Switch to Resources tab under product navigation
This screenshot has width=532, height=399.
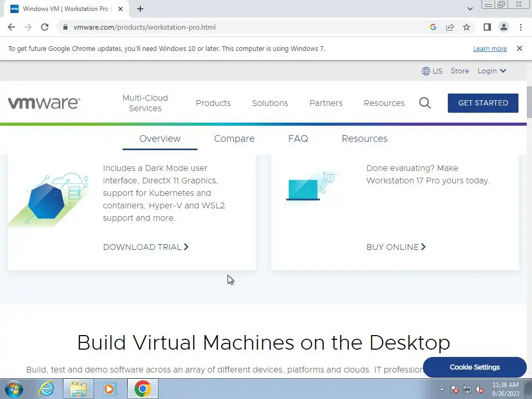[x=364, y=139]
